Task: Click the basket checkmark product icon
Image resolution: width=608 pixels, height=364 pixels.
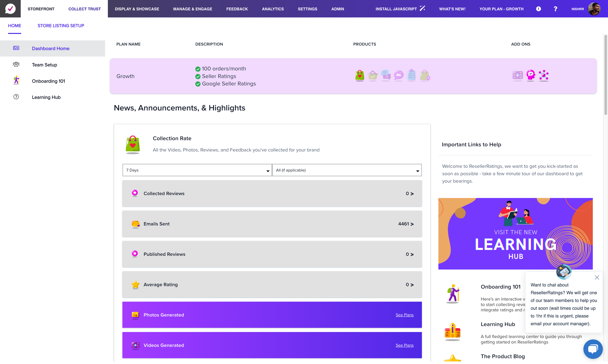Action: point(373,76)
